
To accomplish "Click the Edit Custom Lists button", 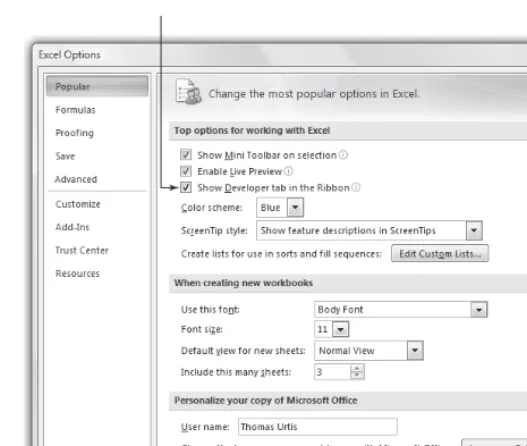I will click(x=440, y=254).
